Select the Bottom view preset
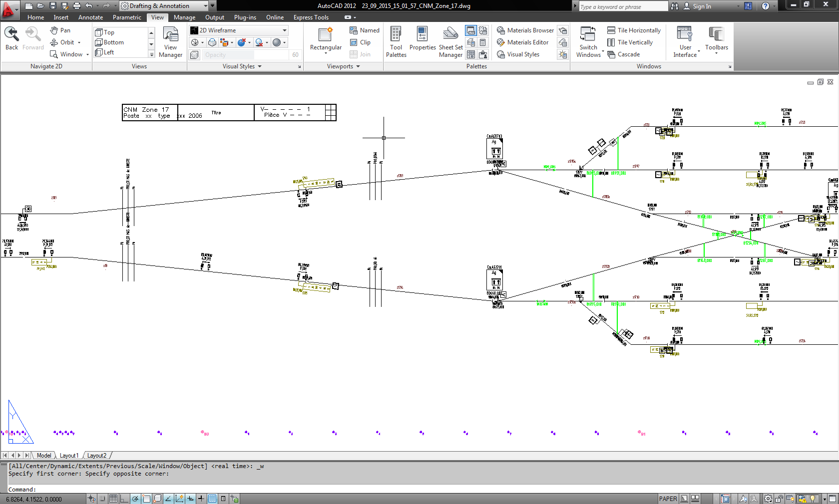The height and width of the screenshot is (504, 839). point(109,42)
